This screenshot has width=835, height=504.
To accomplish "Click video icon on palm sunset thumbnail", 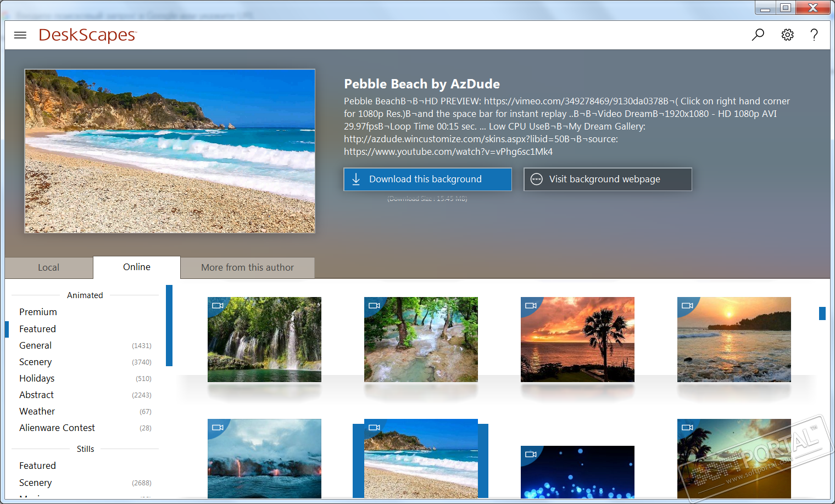I will coord(531,306).
